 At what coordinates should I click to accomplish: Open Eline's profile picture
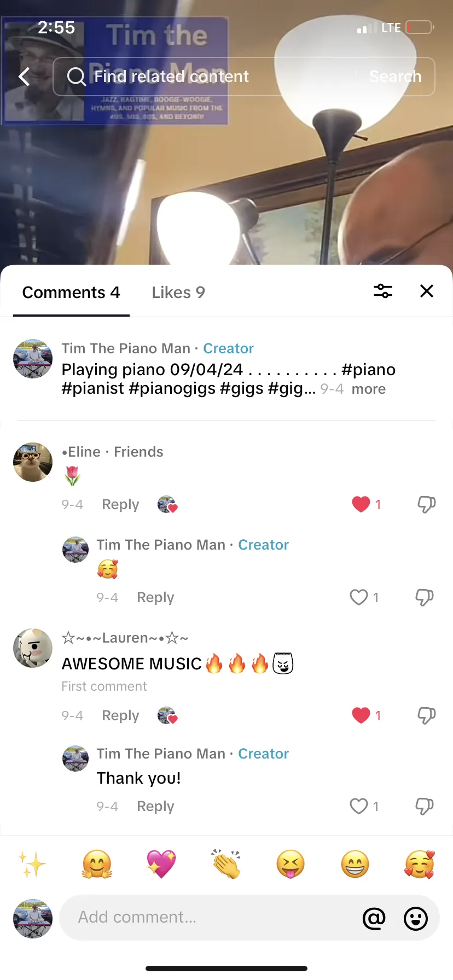click(33, 462)
